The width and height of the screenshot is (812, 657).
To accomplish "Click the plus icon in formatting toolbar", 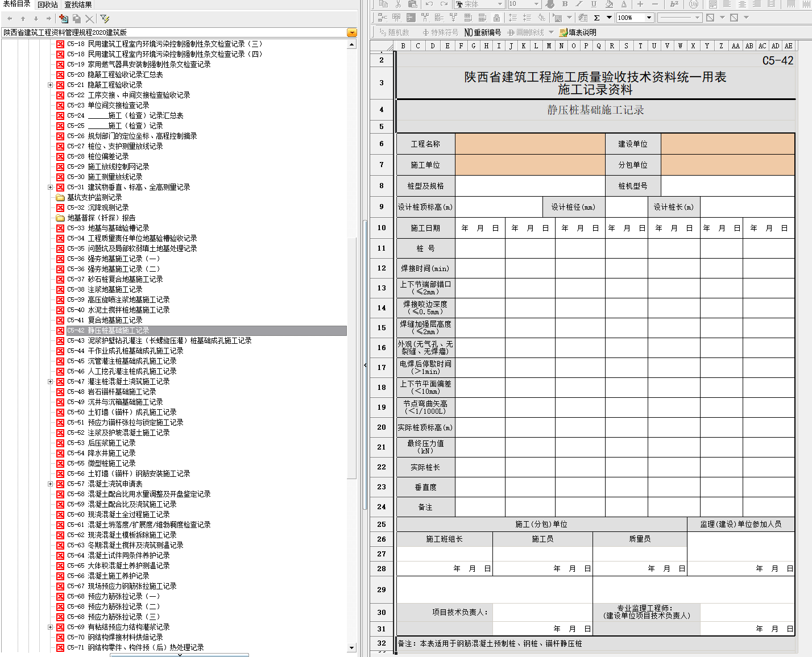I will [x=640, y=4].
